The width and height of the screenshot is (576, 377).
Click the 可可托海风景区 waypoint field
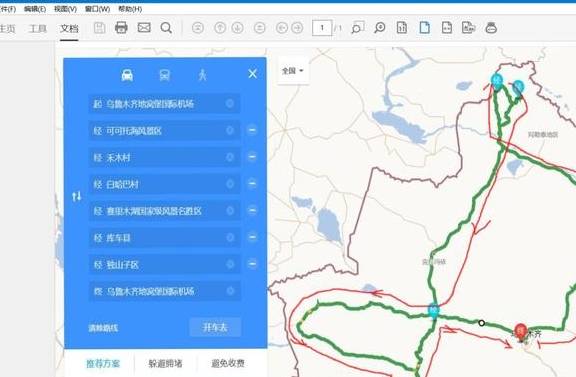pyautogui.click(x=164, y=131)
